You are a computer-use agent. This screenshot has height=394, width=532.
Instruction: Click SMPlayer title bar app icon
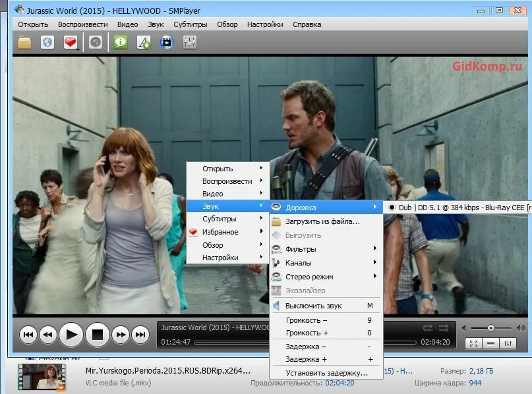pyautogui.click(x=19, y=10)
